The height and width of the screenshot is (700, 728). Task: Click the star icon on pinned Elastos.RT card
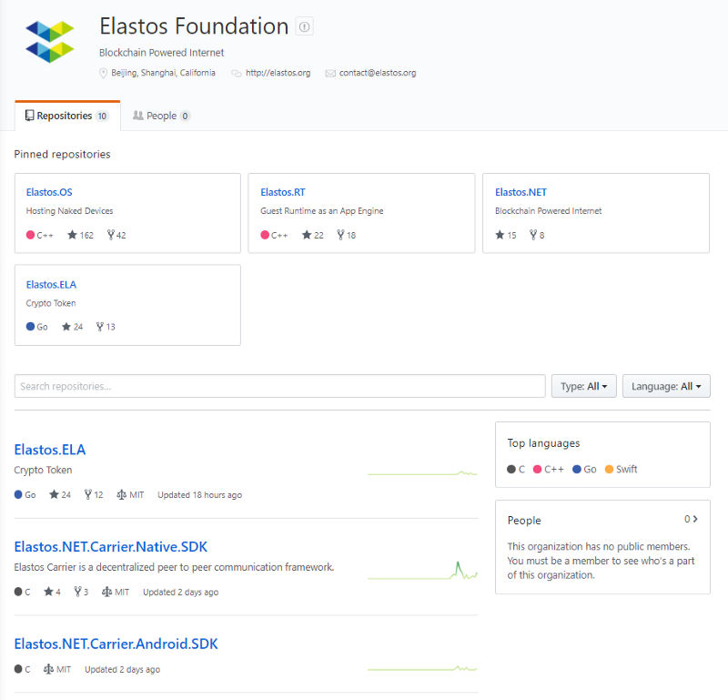coord(307,235)
